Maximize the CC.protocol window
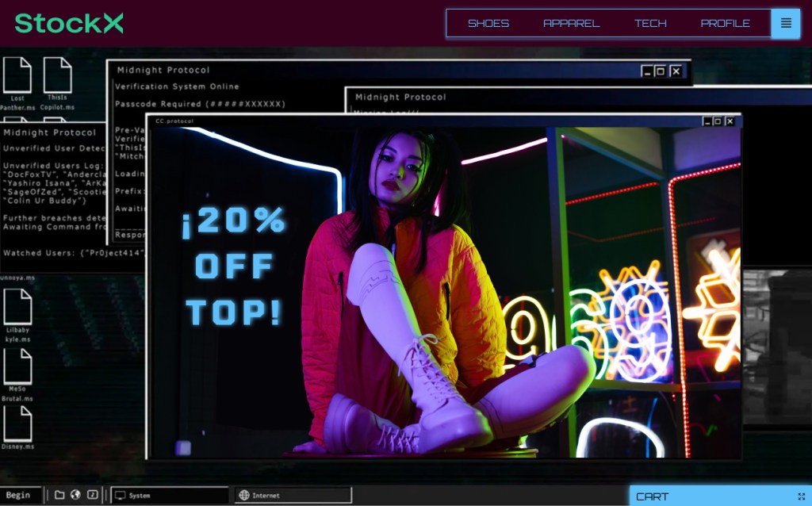812x506 pixels. tap(718, 121)
